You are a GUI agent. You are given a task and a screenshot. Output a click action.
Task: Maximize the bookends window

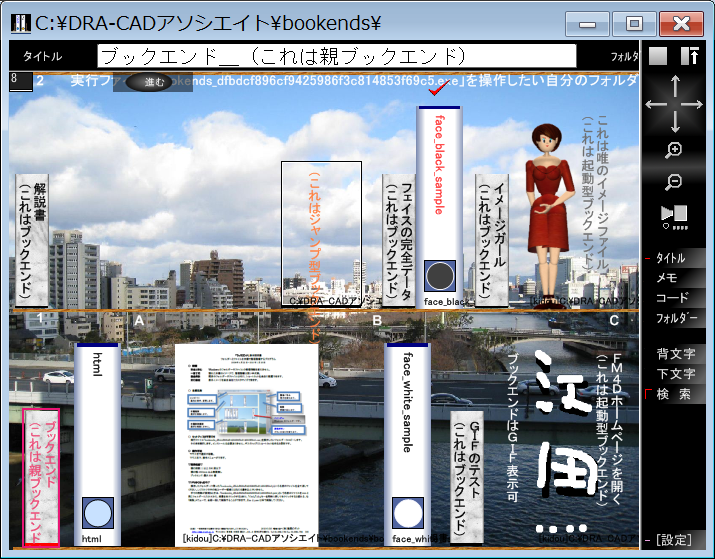[634, 24]
